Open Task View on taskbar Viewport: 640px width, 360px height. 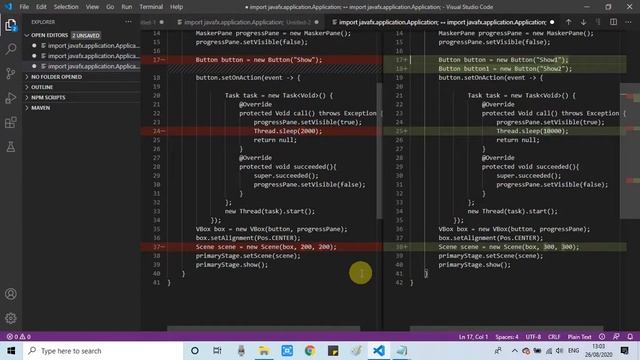pyautogui.click(x=217, y=351)
